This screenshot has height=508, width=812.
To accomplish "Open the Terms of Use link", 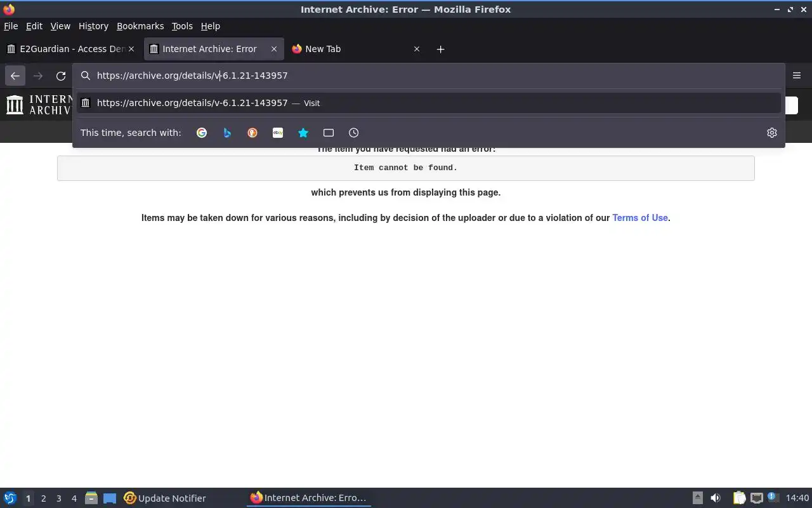I will 639,218.
